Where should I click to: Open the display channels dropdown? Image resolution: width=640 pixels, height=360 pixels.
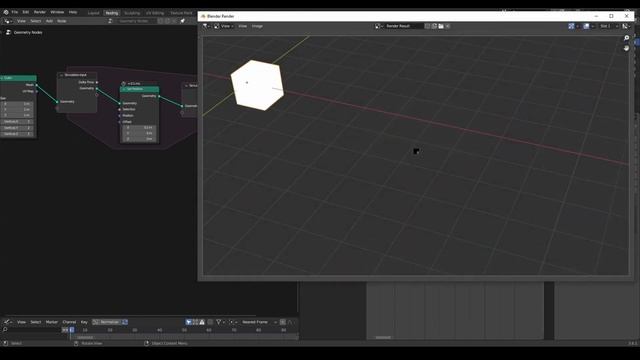pos(626,26)
